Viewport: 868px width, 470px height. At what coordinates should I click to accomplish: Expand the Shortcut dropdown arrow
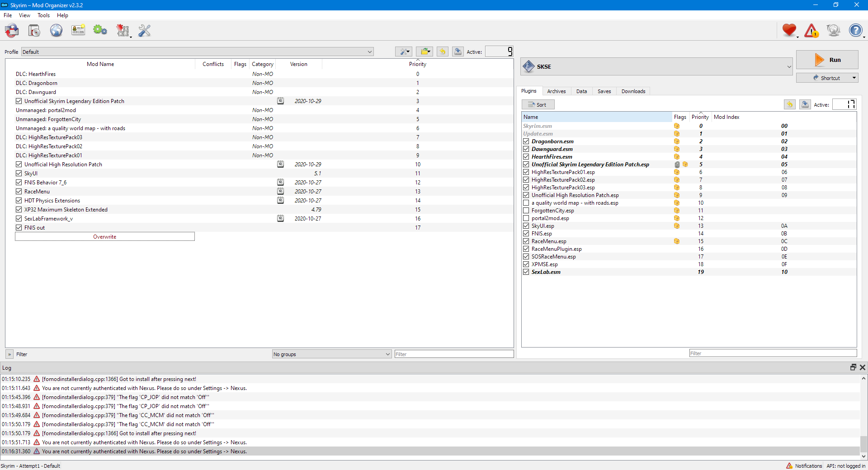pyautogui.click(x=854, y=78)
